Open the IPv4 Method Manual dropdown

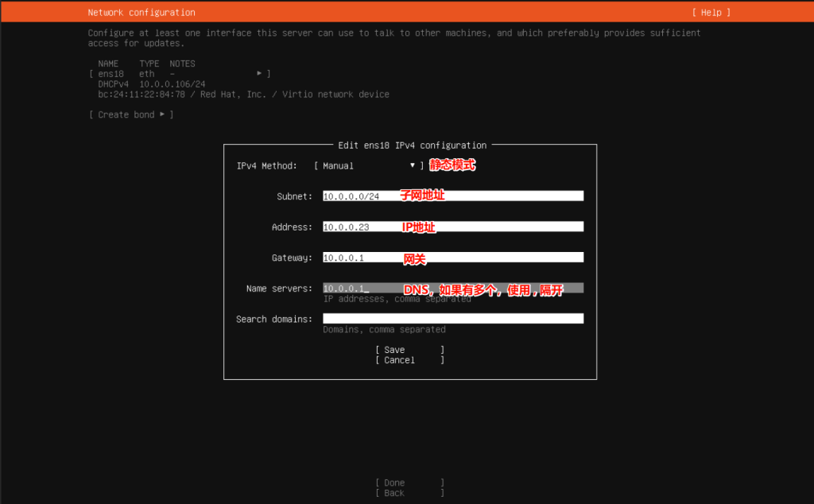[369, 165]
